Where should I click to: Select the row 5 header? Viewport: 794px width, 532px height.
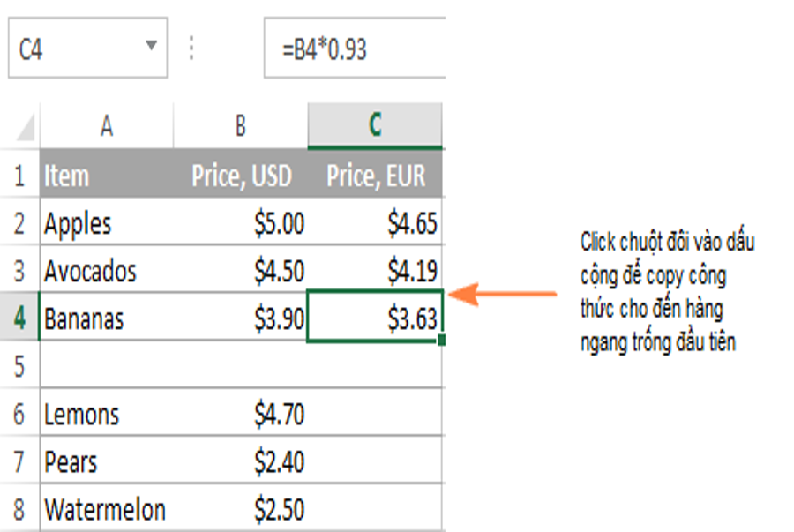19,365
